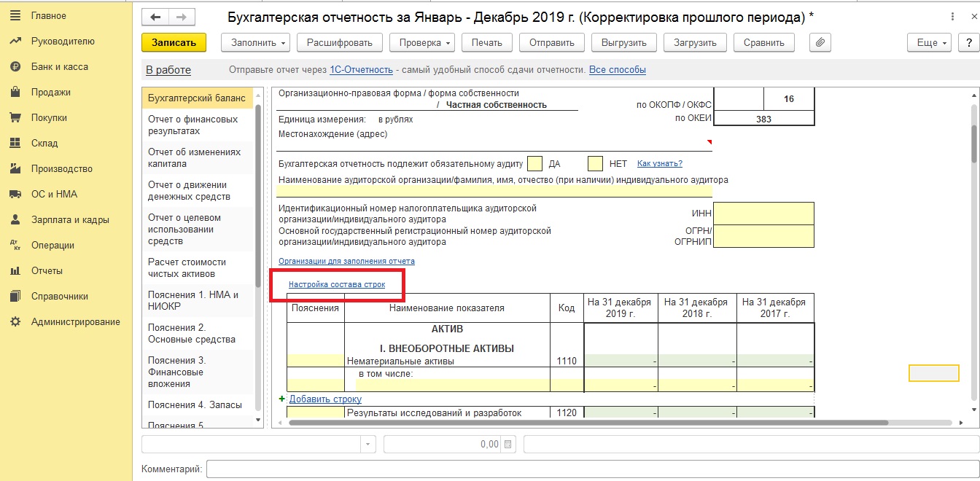980x481 pixels.
Task: Check the НЕТ audit checkbox
Action: point(596,163)
